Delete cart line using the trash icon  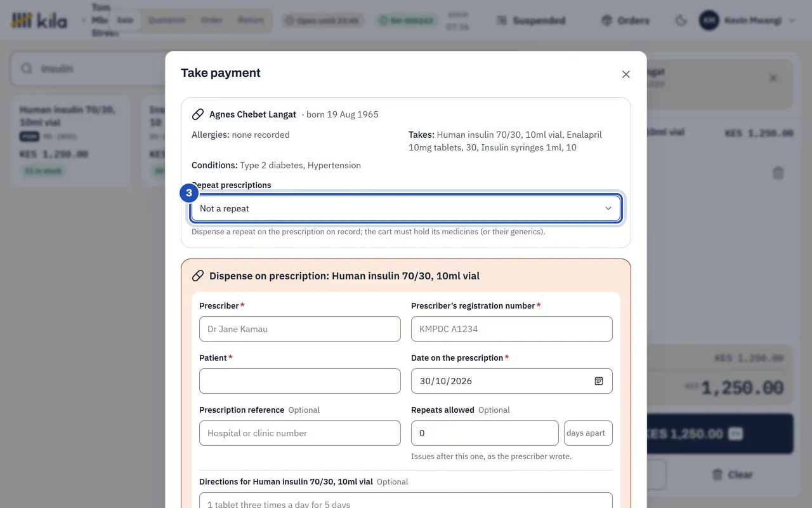click(778, 173)
